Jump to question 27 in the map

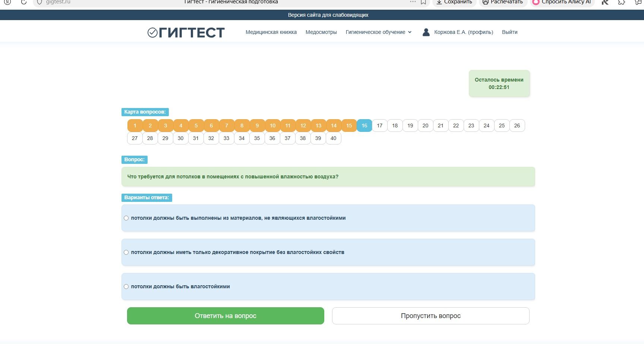(135, 138)
